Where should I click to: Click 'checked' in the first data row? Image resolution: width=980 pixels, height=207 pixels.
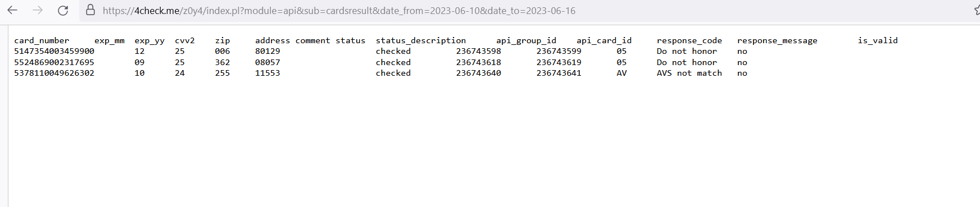393,51
